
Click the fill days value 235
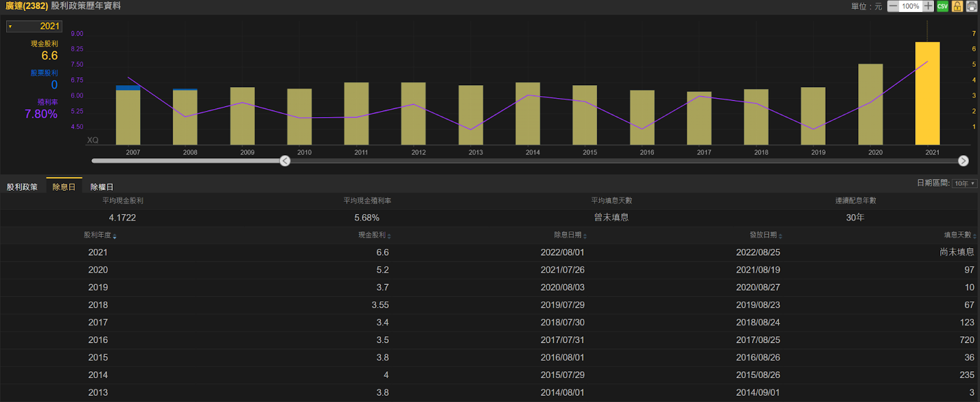967,375
